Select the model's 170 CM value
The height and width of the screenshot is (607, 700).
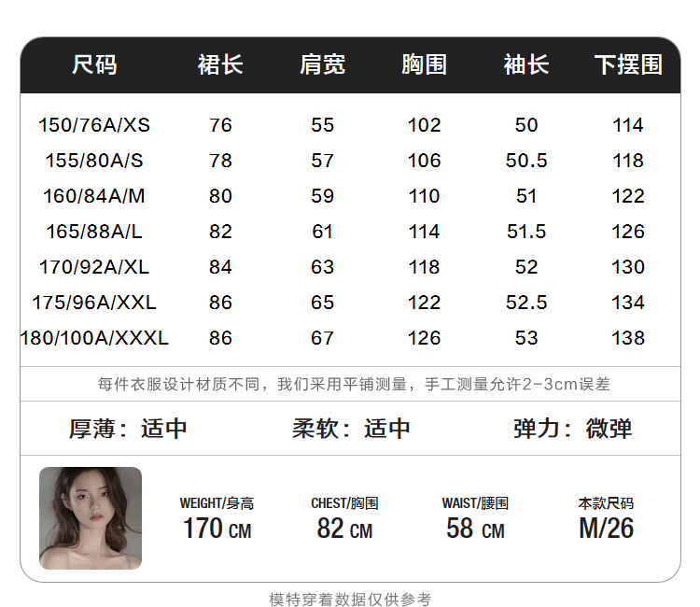(x=217, y=529)
